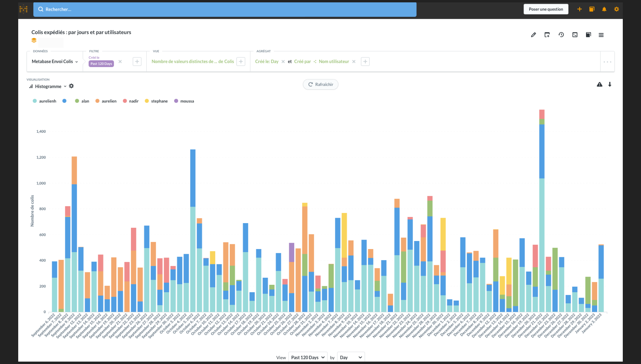This screenshot has width=641, height=364.
Task: Click the tallest bar in the chart
Action: [542, 211]
